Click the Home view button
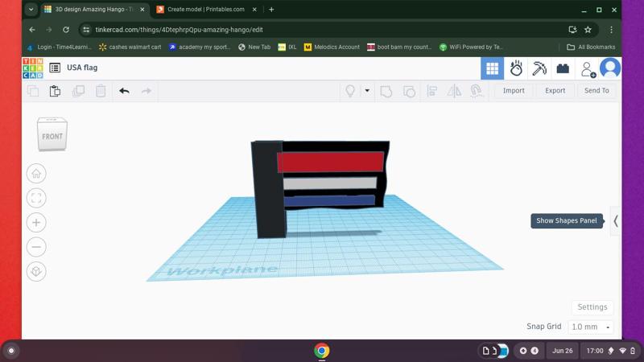The image size is (644, 362). pos(36,174)
